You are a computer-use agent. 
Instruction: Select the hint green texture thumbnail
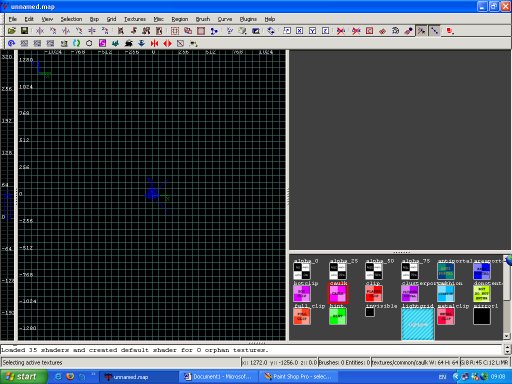338,316
